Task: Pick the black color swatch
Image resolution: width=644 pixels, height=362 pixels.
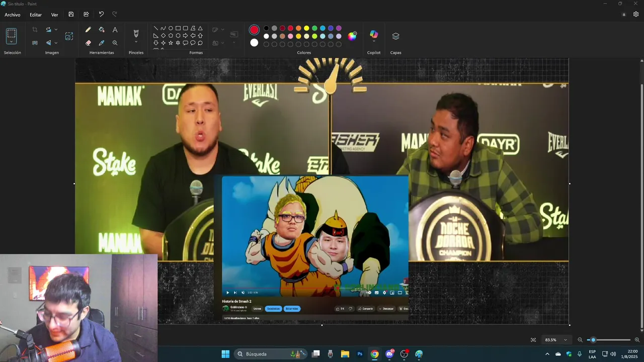Action: (x=266, y=28)
